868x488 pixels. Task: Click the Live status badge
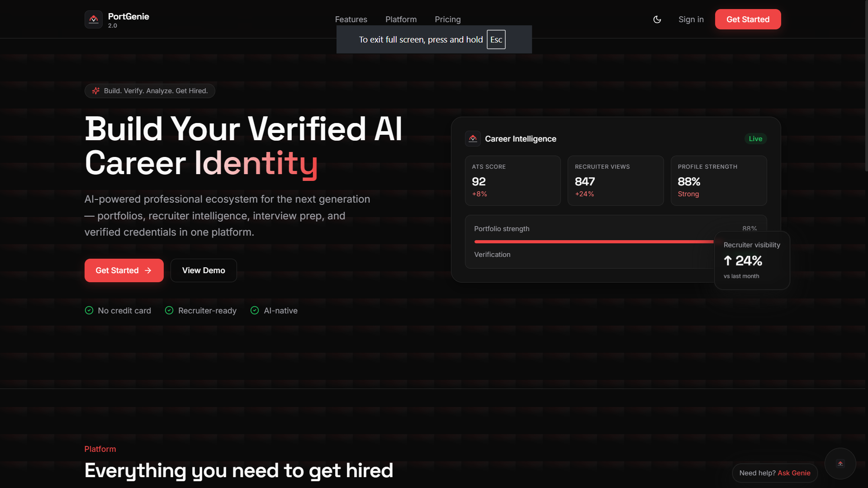(755, 139)
